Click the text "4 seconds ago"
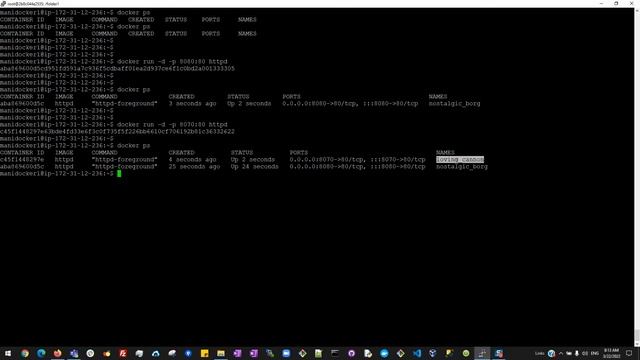Screen dimensions: 640x360 tap(192, 160)
